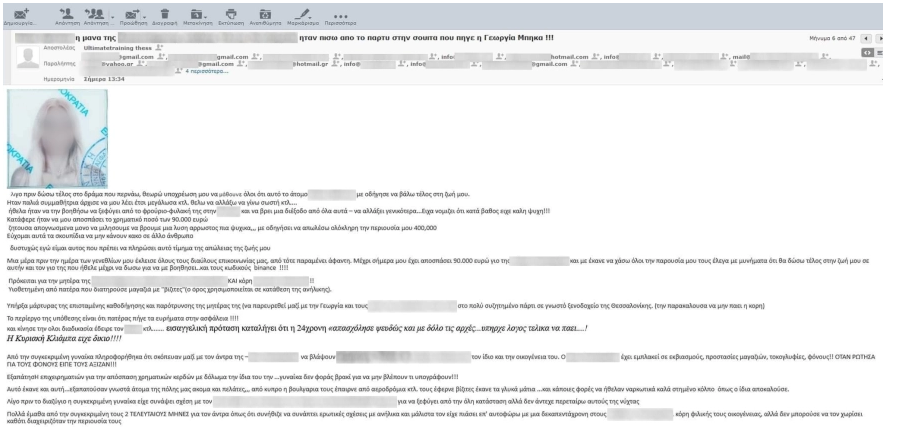Add sender Ultimatetraining thess to contacts
The width and height of the screenshot is (900, 436).
click(158, 48)
